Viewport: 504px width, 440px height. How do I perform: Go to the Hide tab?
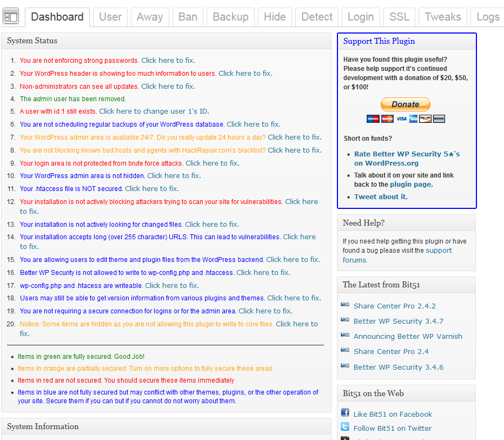pyautogui.click(x=275, y=17)
